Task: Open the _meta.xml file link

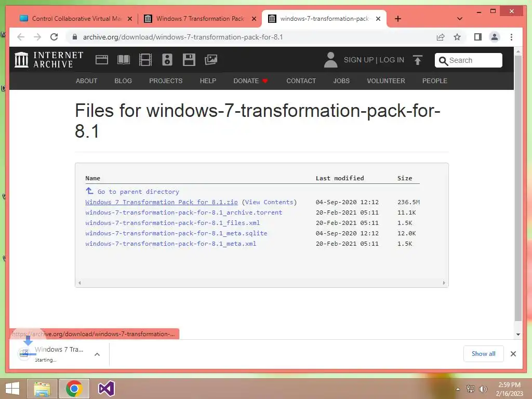Action: pos(170,244)
